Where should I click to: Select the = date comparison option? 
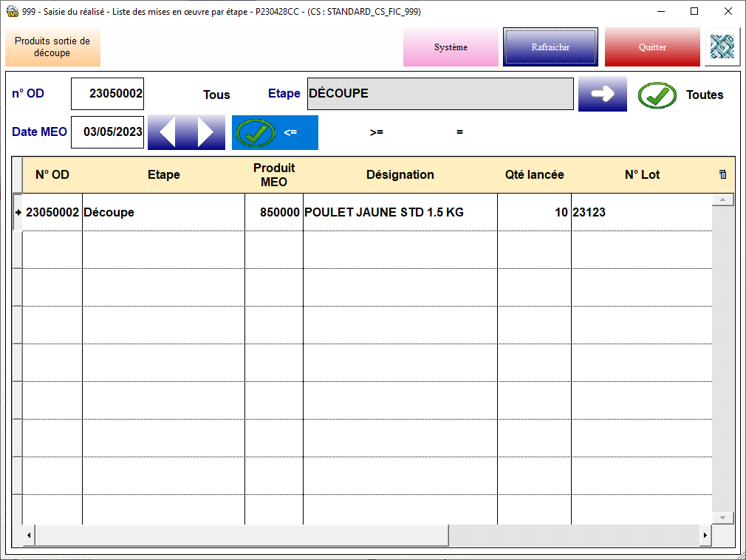click(x=459, y=133)
